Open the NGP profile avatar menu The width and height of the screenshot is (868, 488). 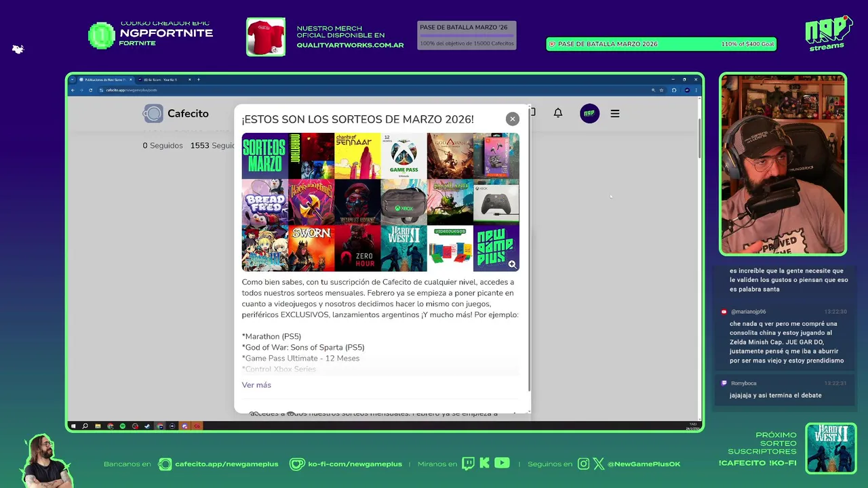[x=589, y=113]
